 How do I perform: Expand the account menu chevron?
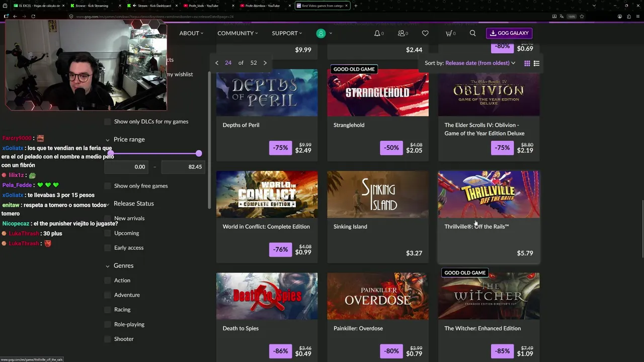tap(331, 33)
